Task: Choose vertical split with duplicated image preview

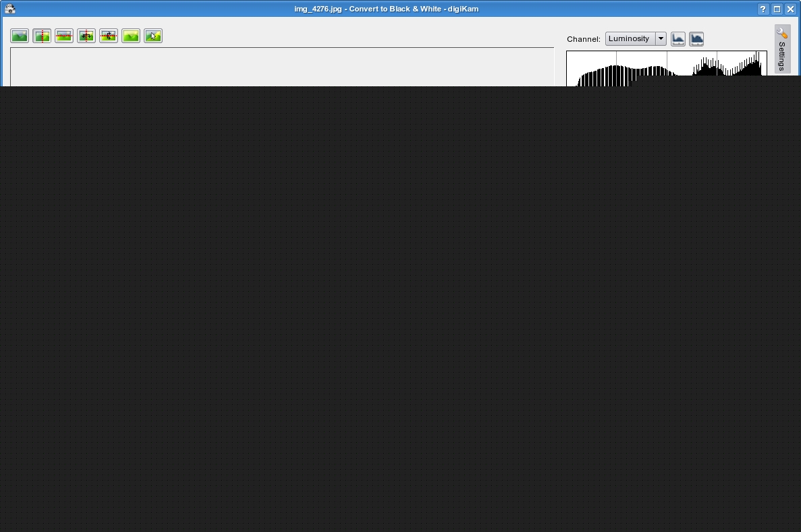Action: pos(86,36)
